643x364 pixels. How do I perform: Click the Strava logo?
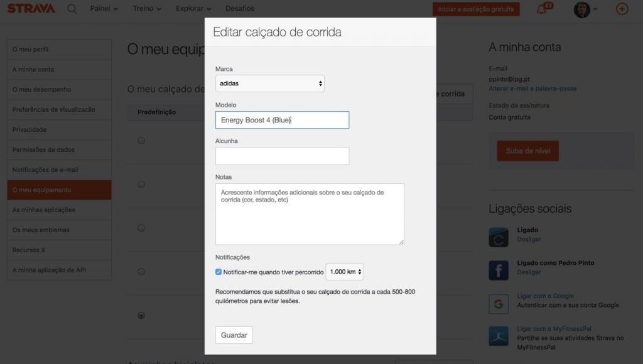point(31,9)
